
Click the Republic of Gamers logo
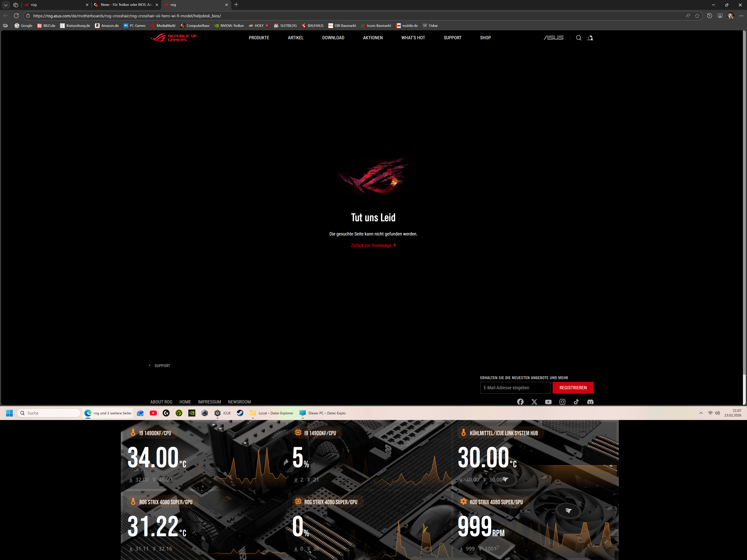pos(174,38)
